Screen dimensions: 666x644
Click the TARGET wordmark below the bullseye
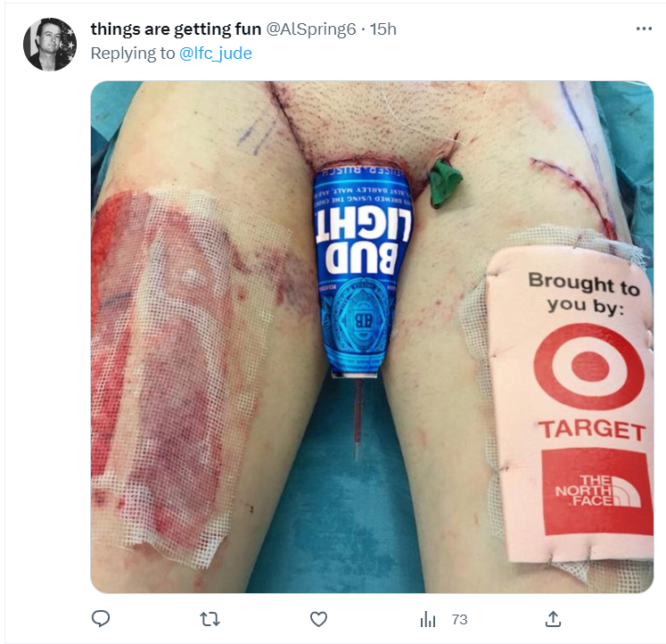pyautogui.click(x=592, y=429)
